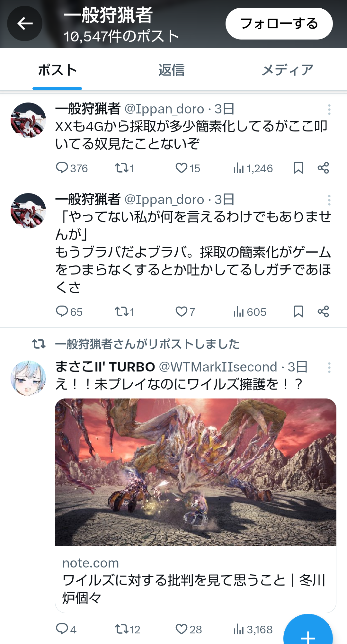The width and height of the screenshot is (347, 644).
Task: Tap the back arrow in the header
Action: (25, 23)
